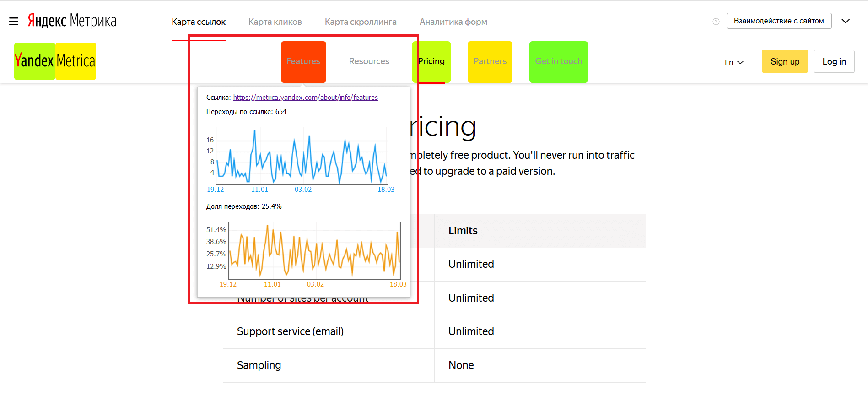Open the hamburger menu icon
The height and width of the screenshot is (412, 868).
(14, 22)
